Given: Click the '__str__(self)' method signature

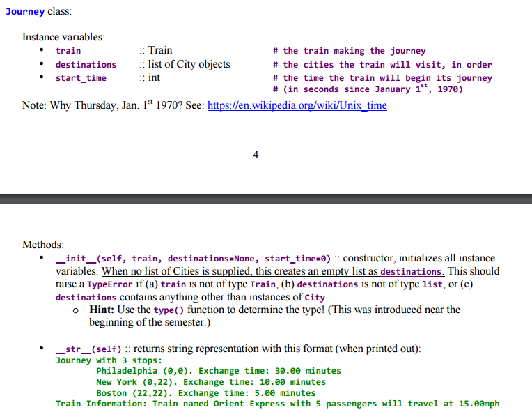Looking at the screenshot, I should click(x=88, y=349).
